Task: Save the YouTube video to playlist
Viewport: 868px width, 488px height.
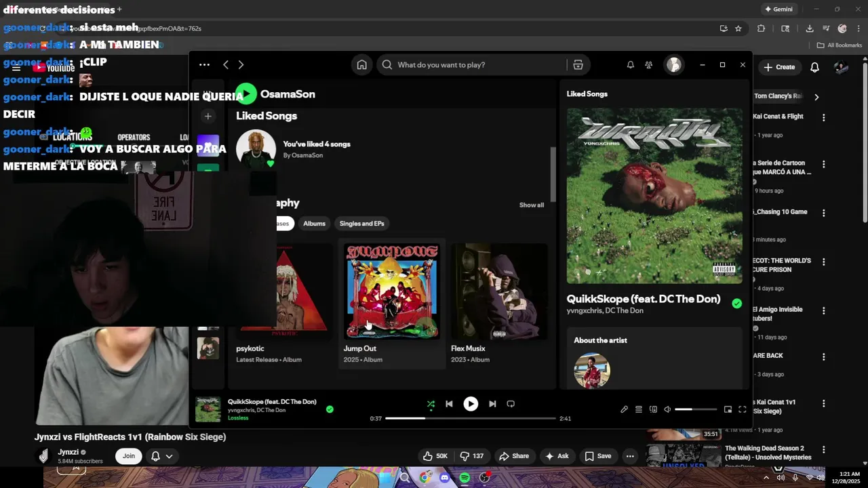Action: (x=598, y=456)
